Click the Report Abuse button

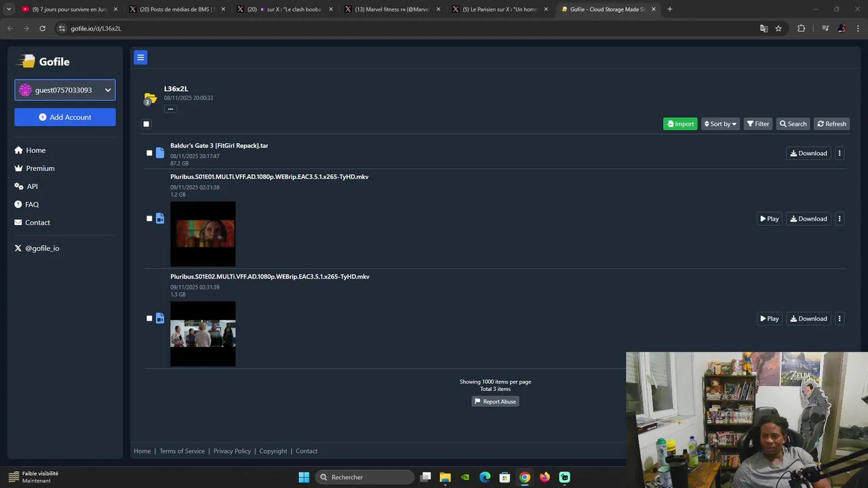coord(496,401)
